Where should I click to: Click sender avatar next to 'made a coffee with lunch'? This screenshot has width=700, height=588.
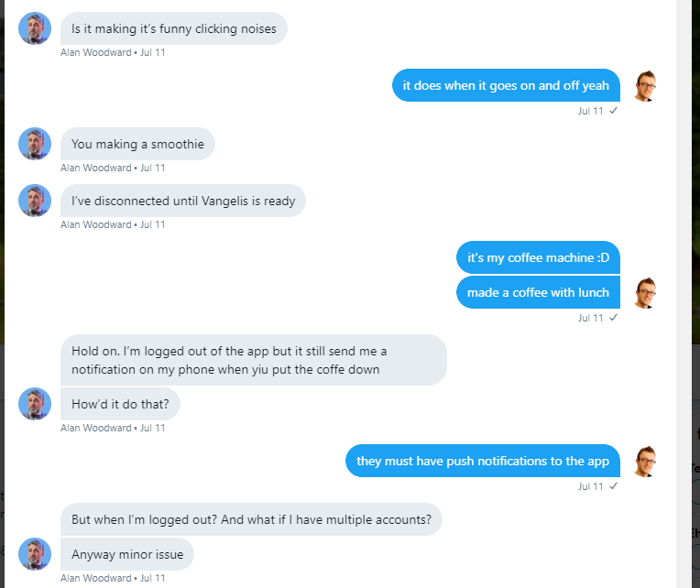pos(646,293)
